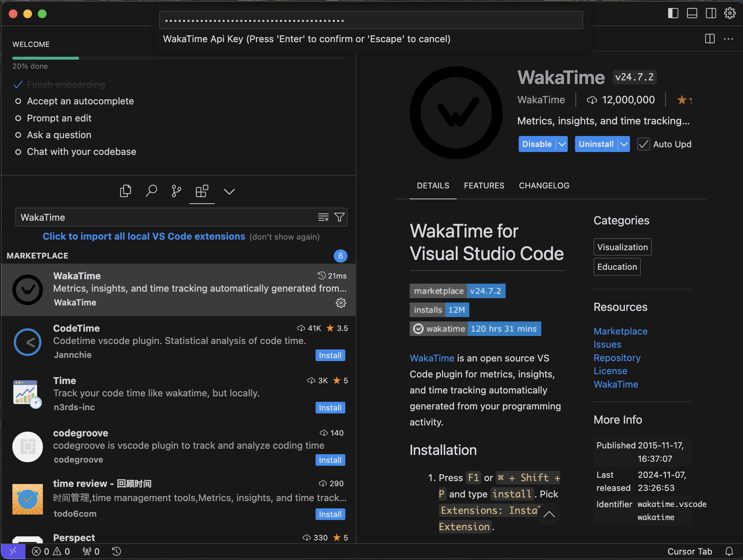The image size is (743, 560).
Task: Open WakaTime extension manage gear
Action: click(x=341, y=303)
